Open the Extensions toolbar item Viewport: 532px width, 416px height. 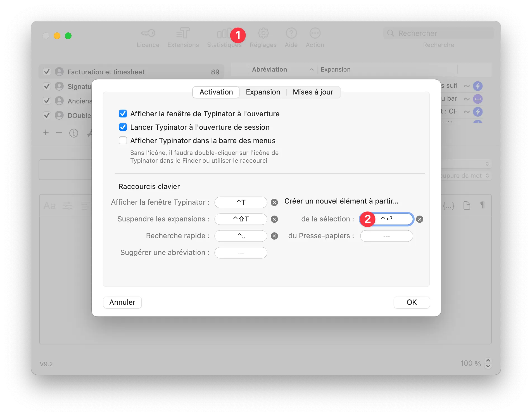(183, 38)
